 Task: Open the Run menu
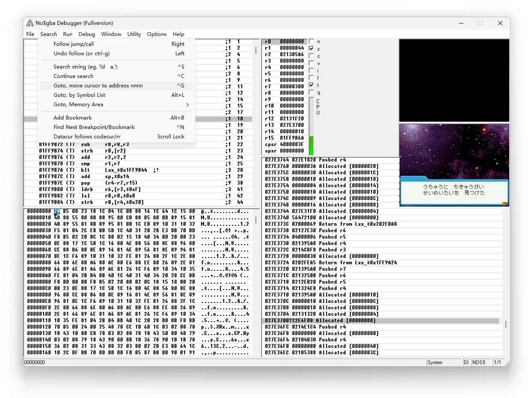[x=68, y=34]
